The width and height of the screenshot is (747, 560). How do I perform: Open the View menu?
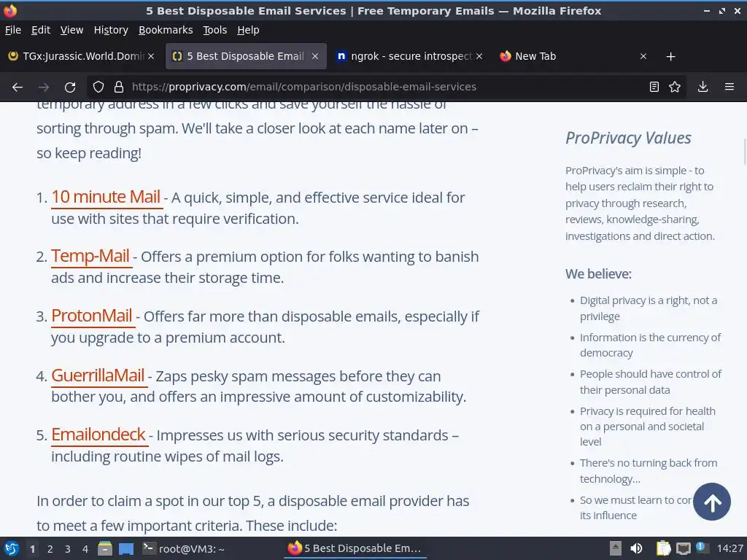tap(71, 30)
